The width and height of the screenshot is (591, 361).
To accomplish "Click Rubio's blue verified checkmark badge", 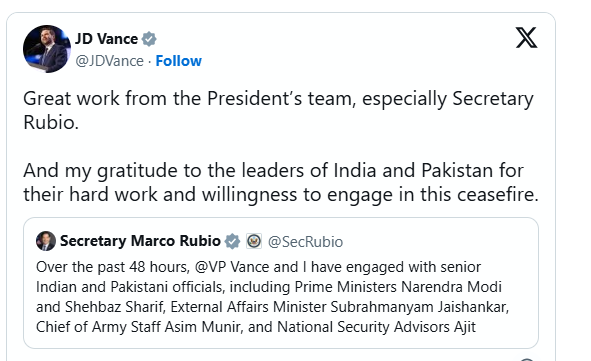I will tap(232, 241).
